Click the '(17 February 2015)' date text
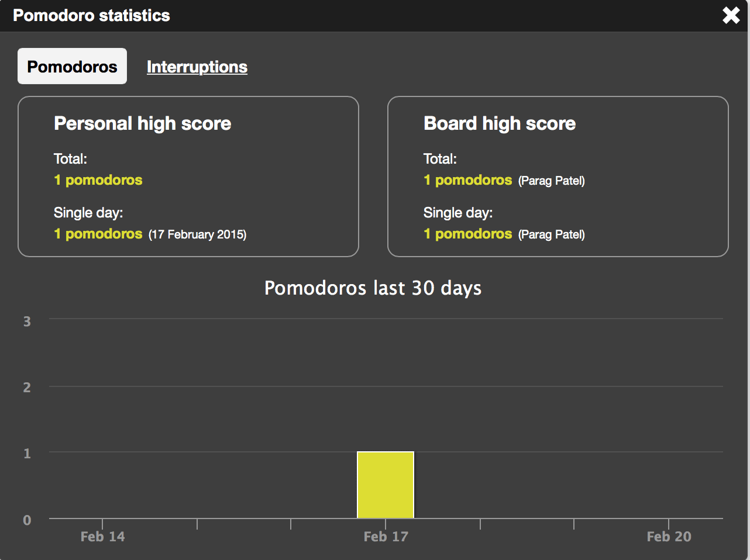 point(197,234)
